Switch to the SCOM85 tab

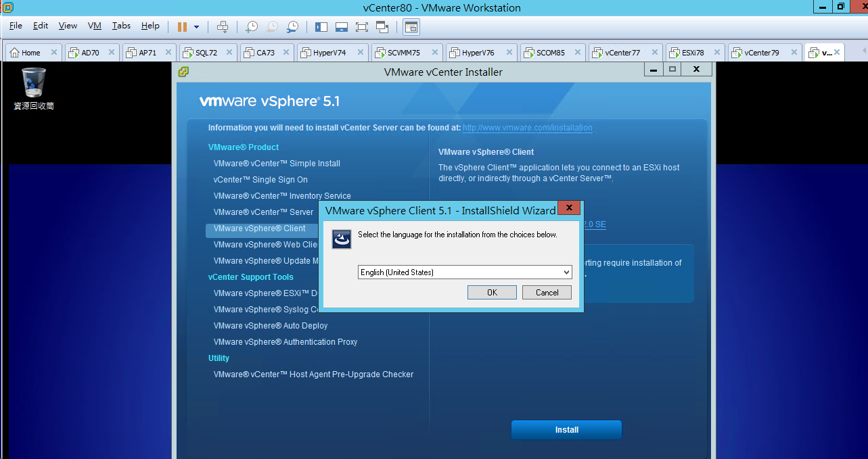[x=550, y=53]
